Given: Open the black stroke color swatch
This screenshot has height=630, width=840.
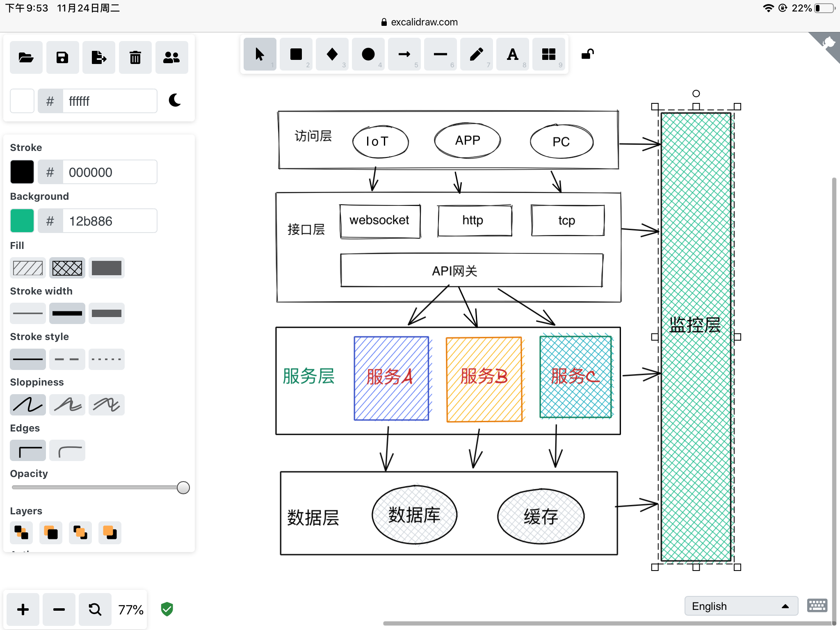Looking at the screenshot, I should tap(22, 172).
